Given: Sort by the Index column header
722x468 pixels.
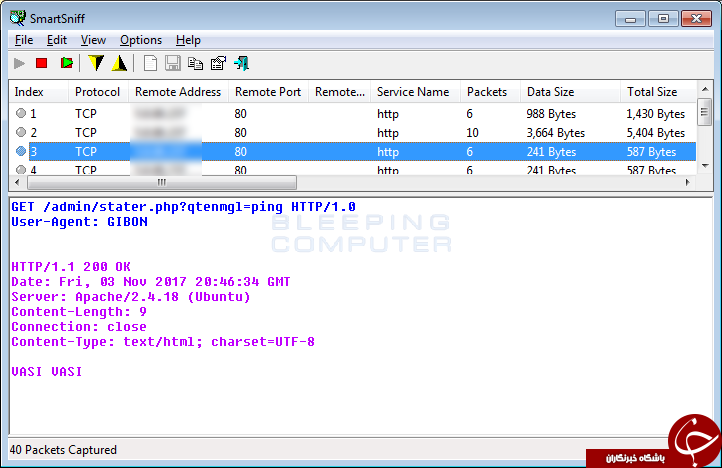Looking at the screenshot, I should click(x=39, y=92).
